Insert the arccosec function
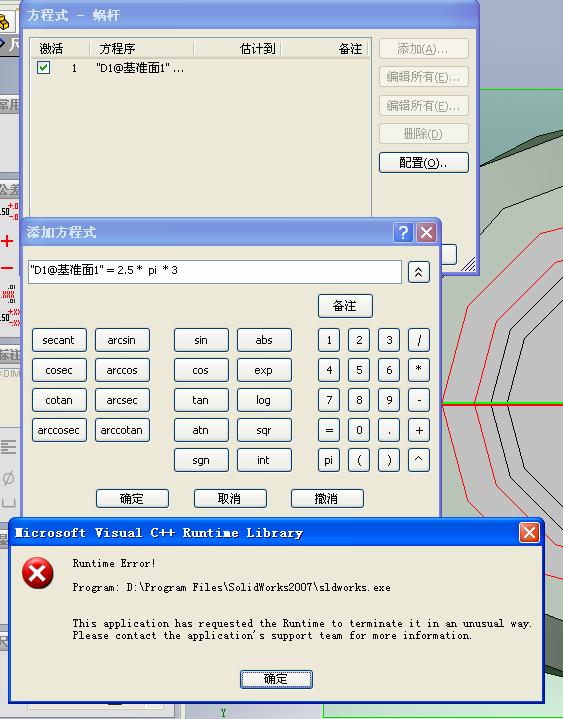 pyautogui.click(x=59, y=430)
